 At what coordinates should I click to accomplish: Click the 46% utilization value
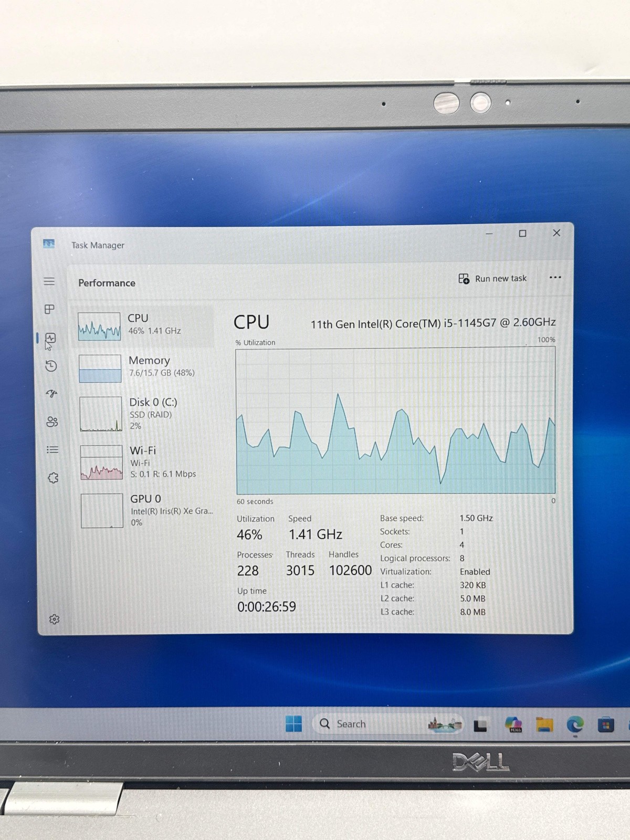[x=249, y=535]
